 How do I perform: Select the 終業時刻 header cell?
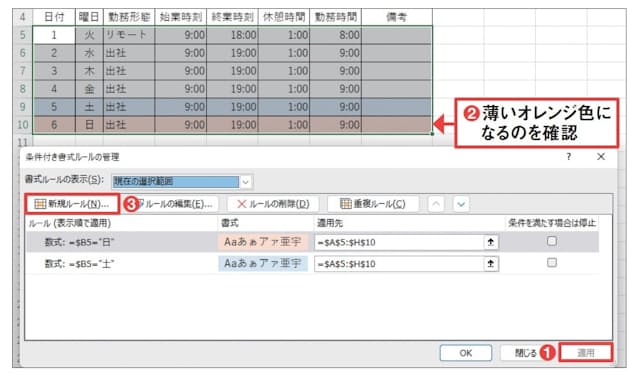point(232,17)
